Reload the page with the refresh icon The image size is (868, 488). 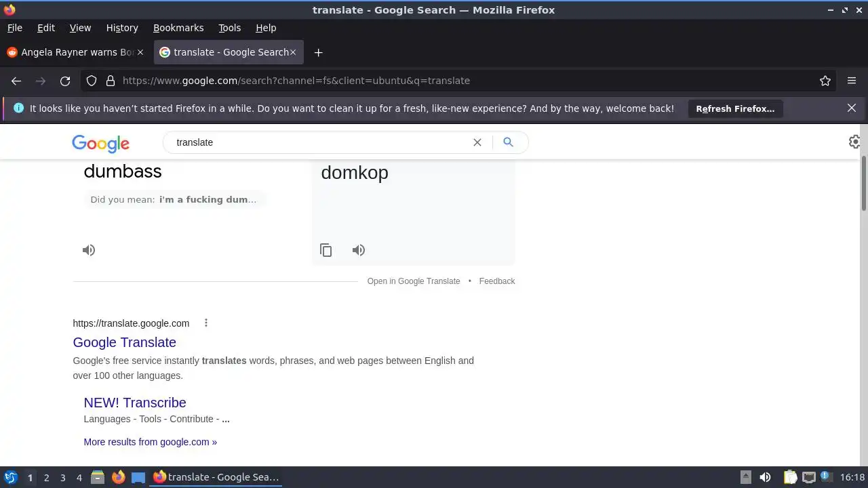coord(65,81)
